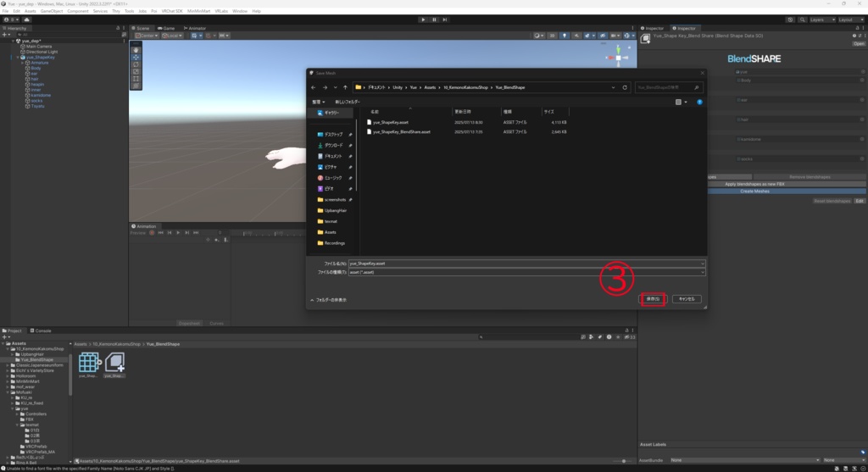Refresh the Save Mesh folder listing
Image resolution: width=868 pixels, height=472 pixels.
625,87
